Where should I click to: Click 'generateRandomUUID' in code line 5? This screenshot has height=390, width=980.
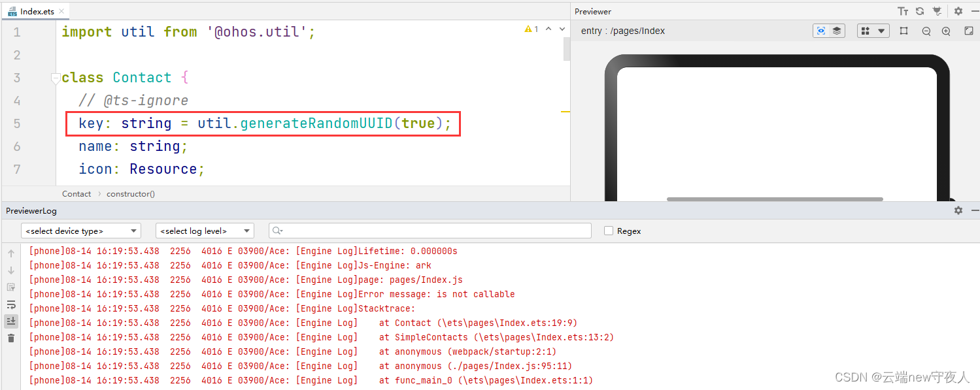(x=316, y=123)
